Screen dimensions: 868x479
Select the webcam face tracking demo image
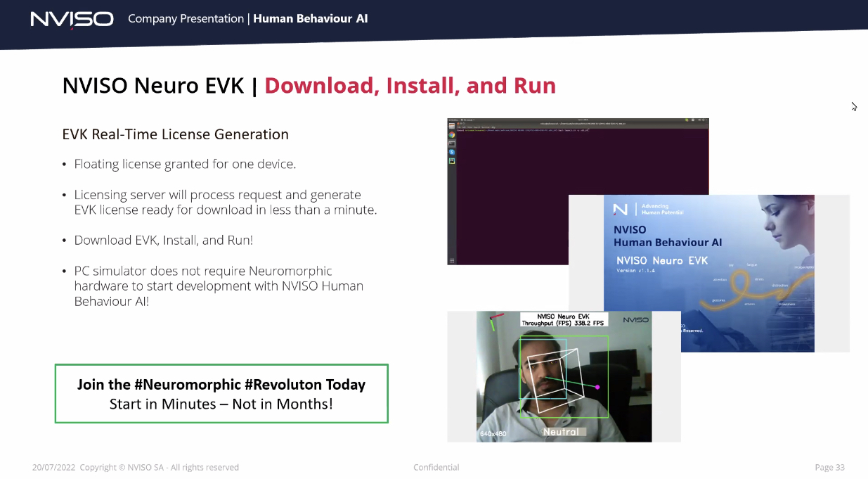point(564,376)
